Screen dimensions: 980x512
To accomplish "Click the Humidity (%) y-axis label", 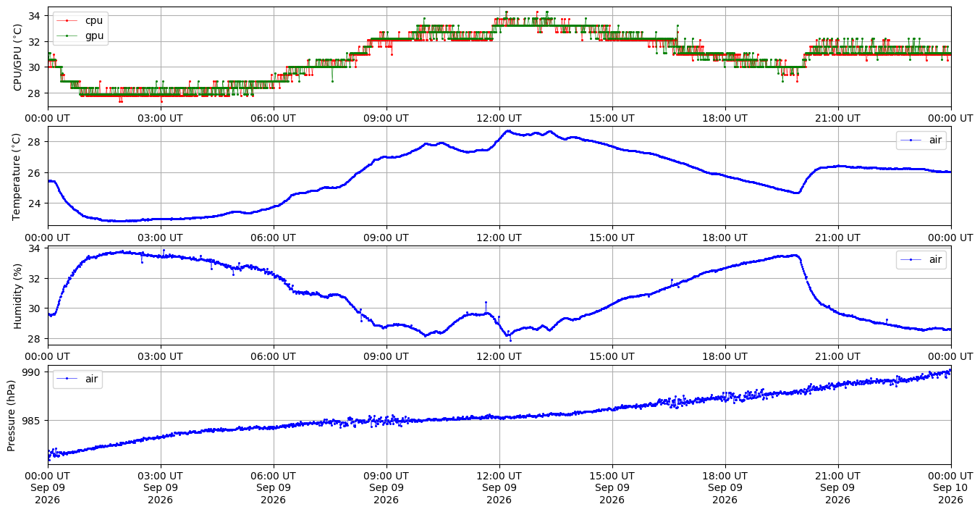I will pyautogui.click(x=18, y=295).
